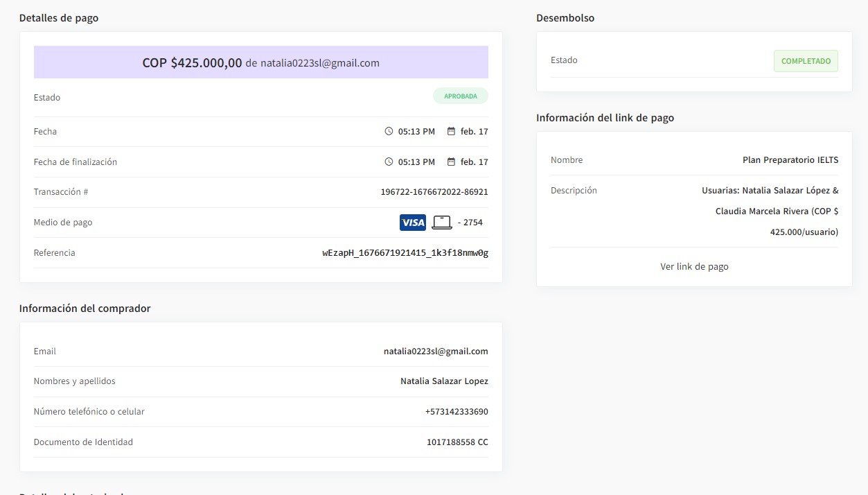Open the Ver link de pago link

(x=694, y=267)
